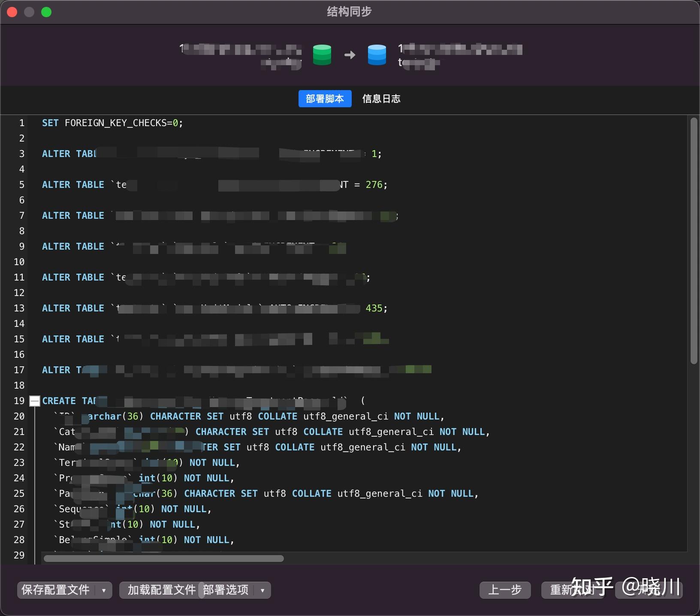700x616 pixels.
Task: Click the 保存配置文件 button
Action: (56, 590)
